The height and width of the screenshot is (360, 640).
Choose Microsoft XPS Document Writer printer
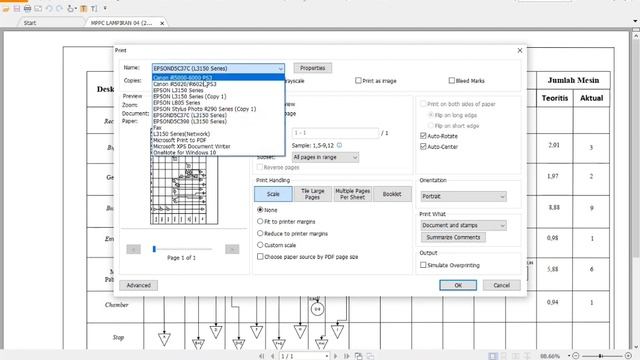click(x=218, y=146)
